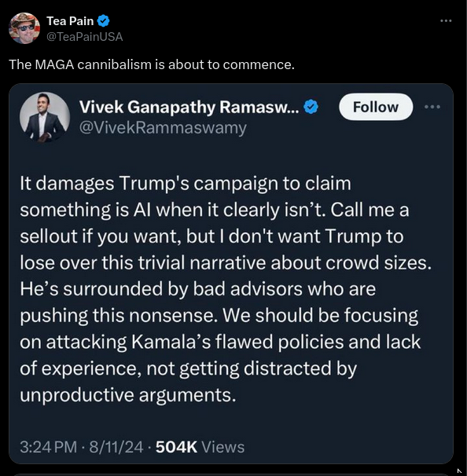Click the Views label in quoted post
This screenshot has width=467, height=476.
click(x=223, y=447)
